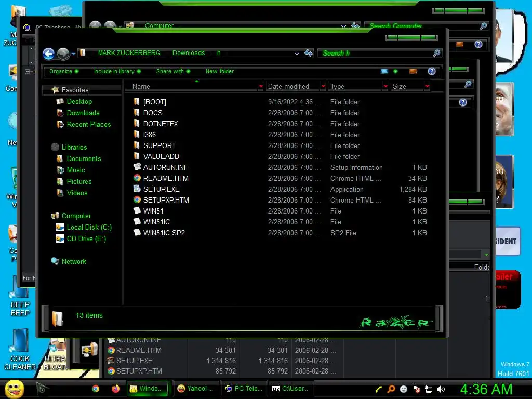
Task: Click the magnifier icon in Search h
Action: [x=436, y=53]
